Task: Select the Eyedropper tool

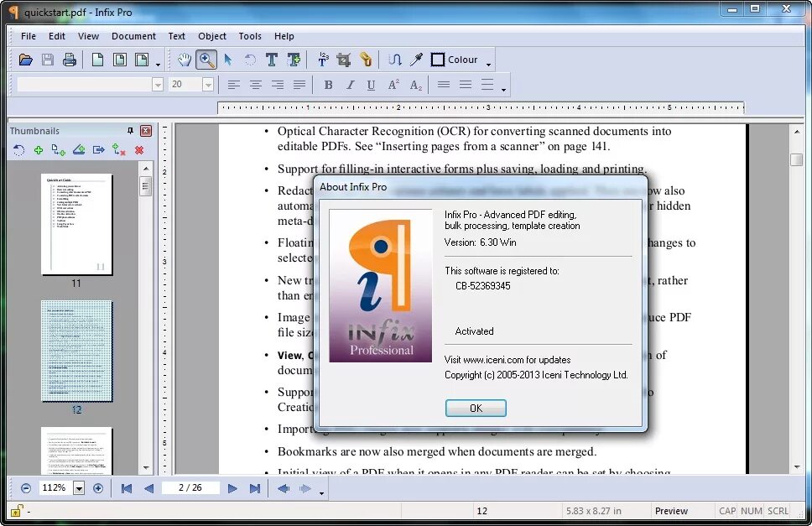Action: coord(416,60)
